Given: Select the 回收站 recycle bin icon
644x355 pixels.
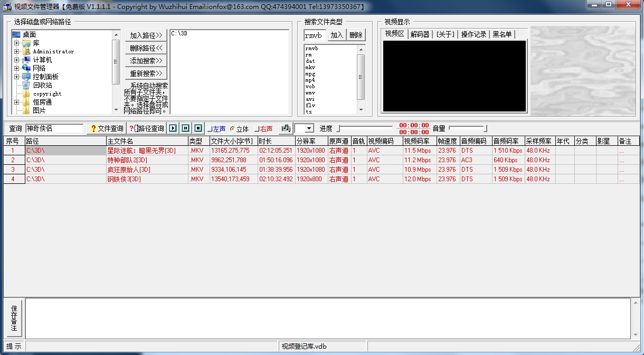Looking at the screenshot, I should [26, 85].
